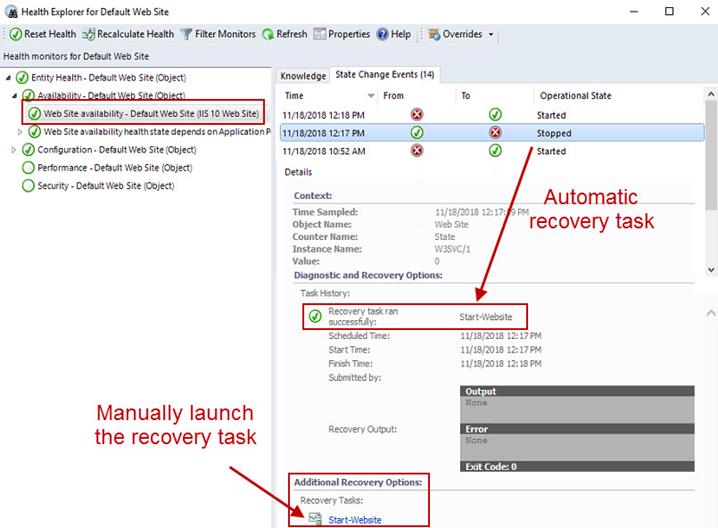Switch to the Knowledge tab
The height and width of the screenshot is (528, 718).
(303, 76)
